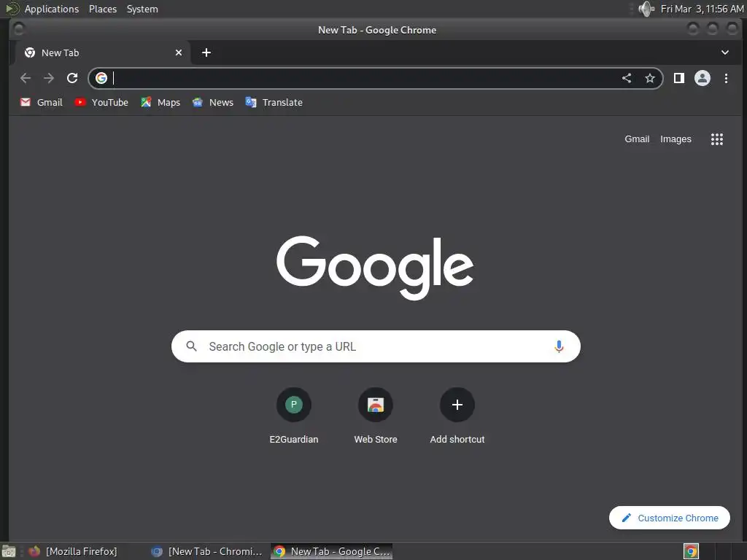Click the Images link
Screen dimensions: 747x560
676,139
